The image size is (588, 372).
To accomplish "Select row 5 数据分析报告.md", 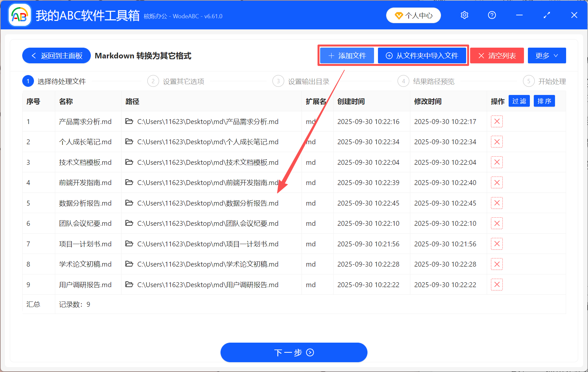I will tap(85, 203).
